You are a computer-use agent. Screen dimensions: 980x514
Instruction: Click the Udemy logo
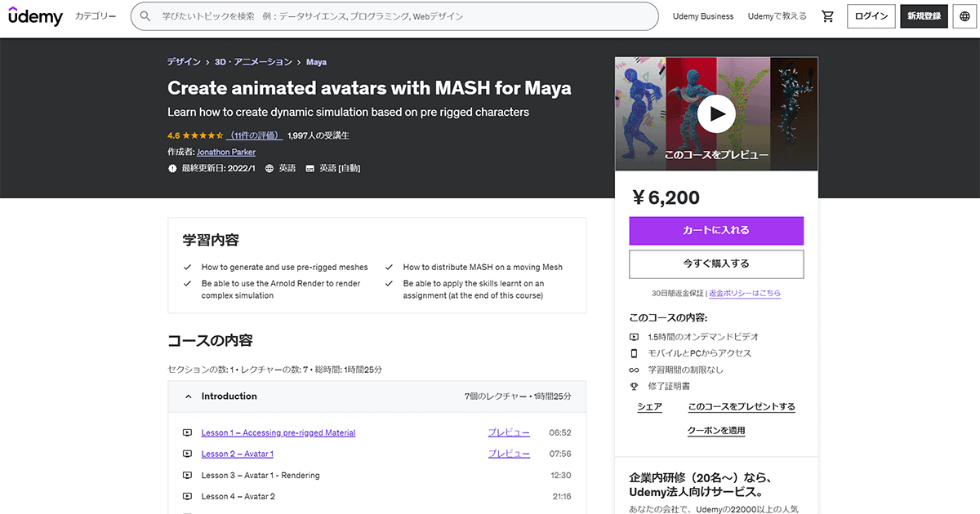point(35,16)
